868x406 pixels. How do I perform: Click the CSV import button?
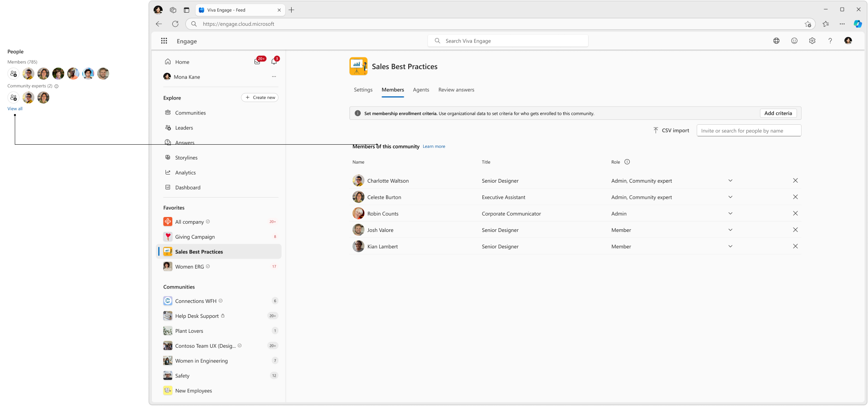coord(671,130)
